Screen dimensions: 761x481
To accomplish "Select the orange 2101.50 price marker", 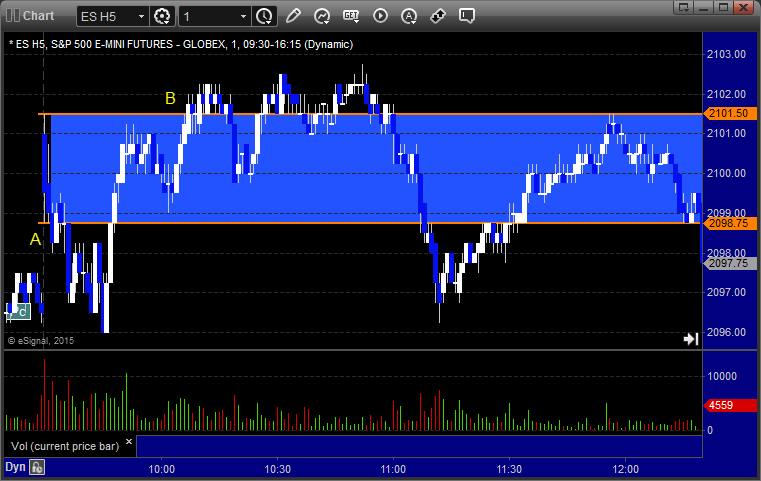I will click(729, 114).
